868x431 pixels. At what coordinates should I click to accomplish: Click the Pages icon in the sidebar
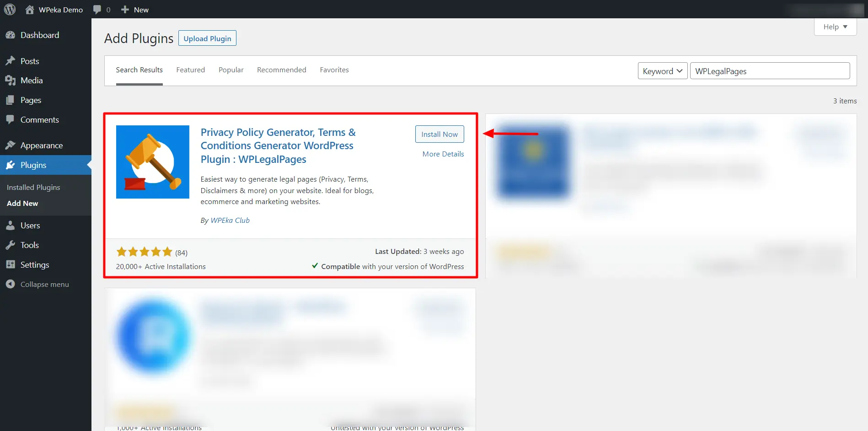11,100
